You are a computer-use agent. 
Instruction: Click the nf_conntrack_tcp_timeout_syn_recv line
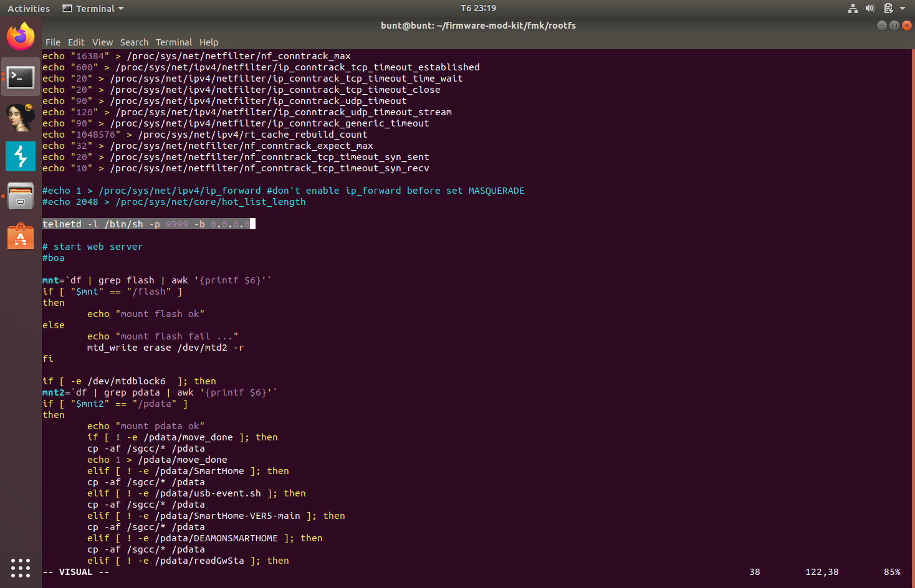(236, 168)
